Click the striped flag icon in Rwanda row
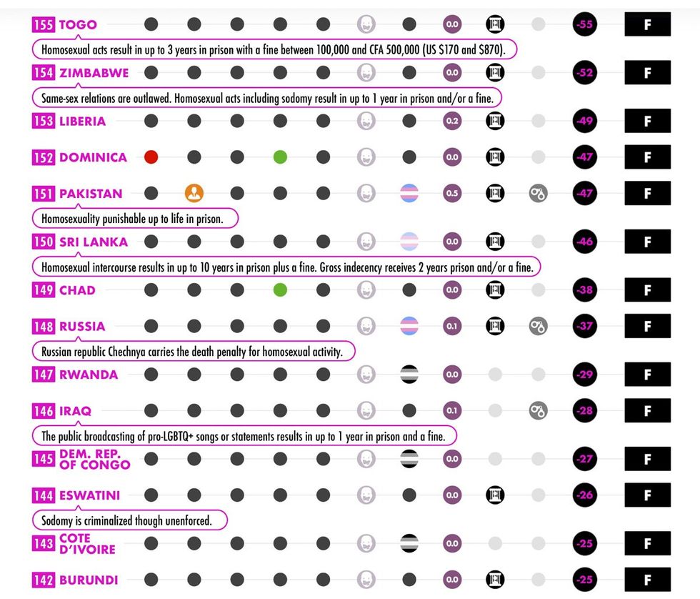 click(409, 375)
